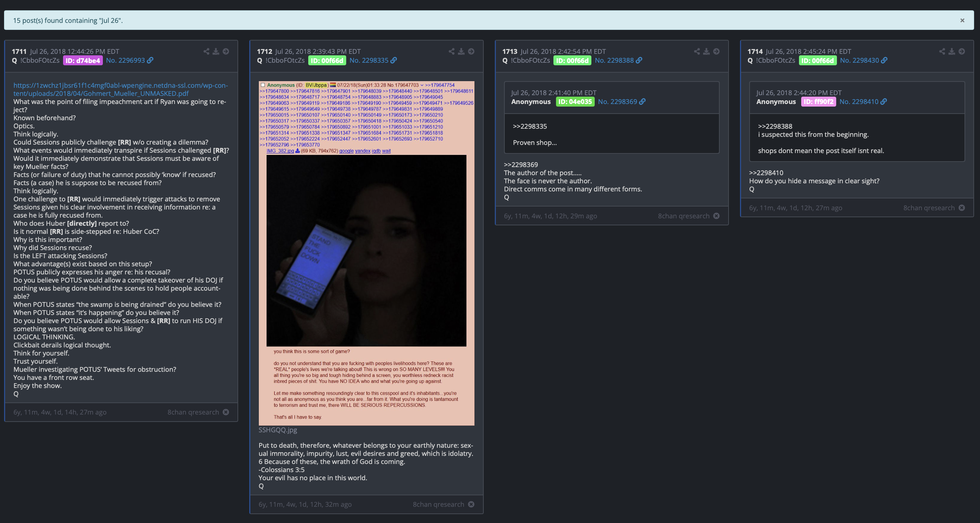Open post 1714 arrow icon
Image resolution: width=980 pixels, height=523 pixels.
pyautogui.click(x=962, y=51)
